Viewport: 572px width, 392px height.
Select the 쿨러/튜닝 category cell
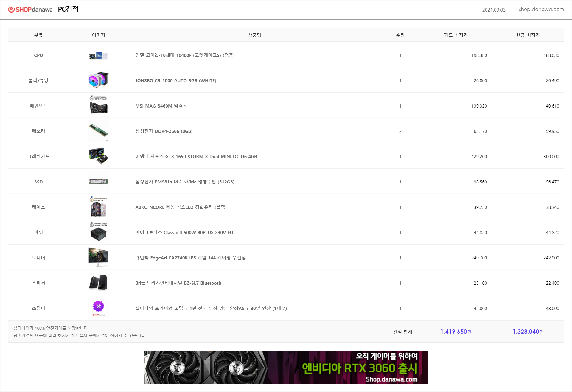[38, 81]
